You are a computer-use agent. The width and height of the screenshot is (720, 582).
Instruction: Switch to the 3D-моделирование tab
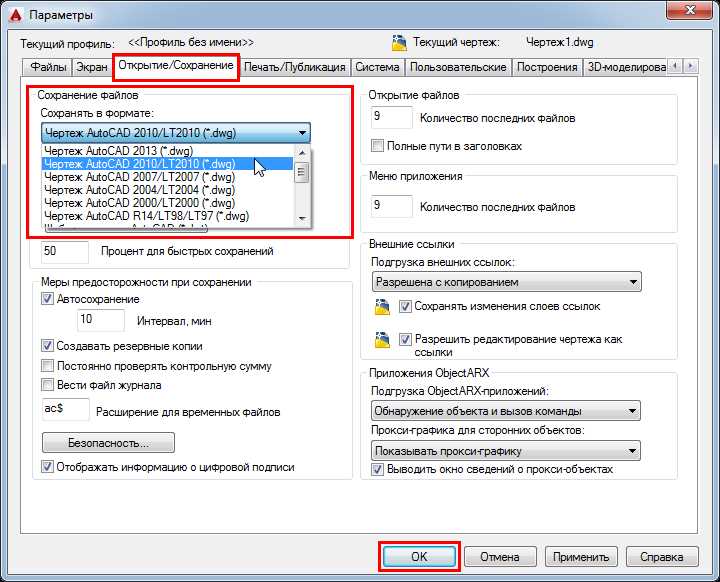click(x=625, y=67)
